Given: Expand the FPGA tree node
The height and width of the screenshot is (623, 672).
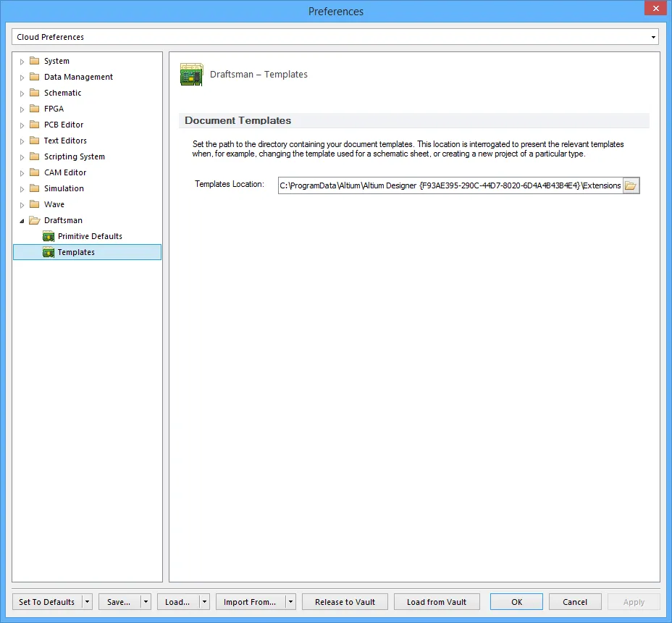Looking at the screenshot, I should point(22,109).
